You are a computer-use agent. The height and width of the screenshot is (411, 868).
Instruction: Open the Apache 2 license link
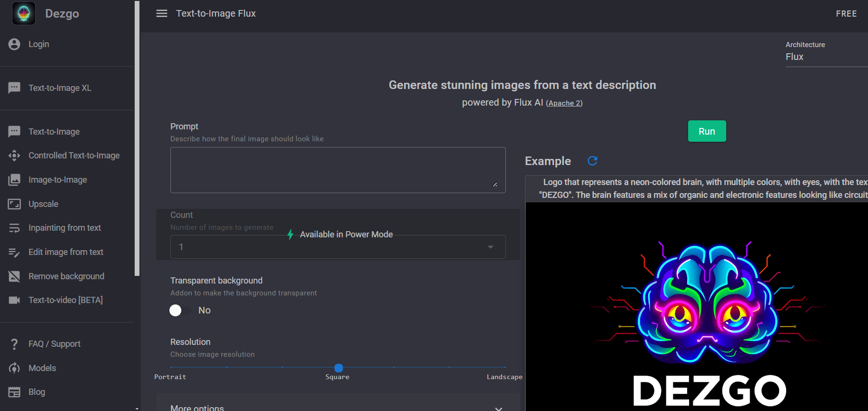click(564, 103)
